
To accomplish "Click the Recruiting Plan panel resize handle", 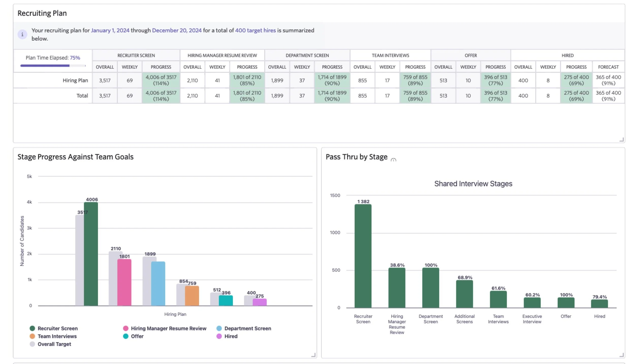I will pyautogui.click(x=622, y=139).
